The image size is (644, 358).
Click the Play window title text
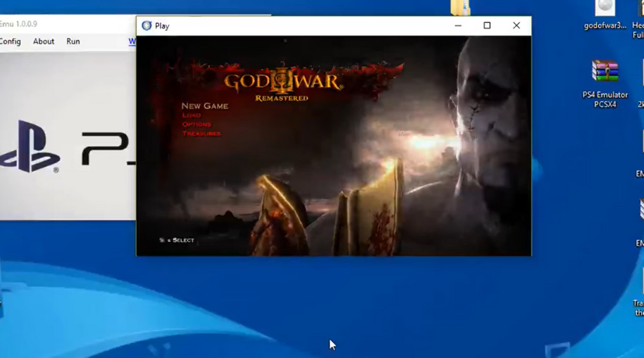[162, 26]
